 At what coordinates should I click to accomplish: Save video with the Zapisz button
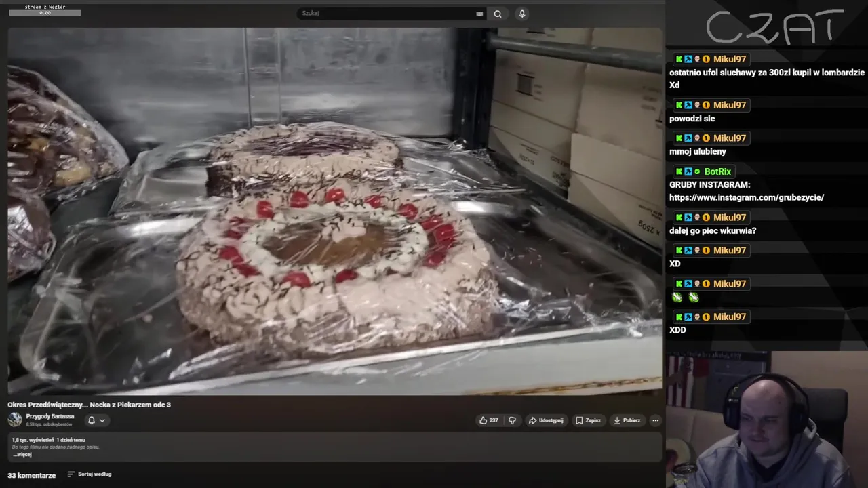point(588,420)
